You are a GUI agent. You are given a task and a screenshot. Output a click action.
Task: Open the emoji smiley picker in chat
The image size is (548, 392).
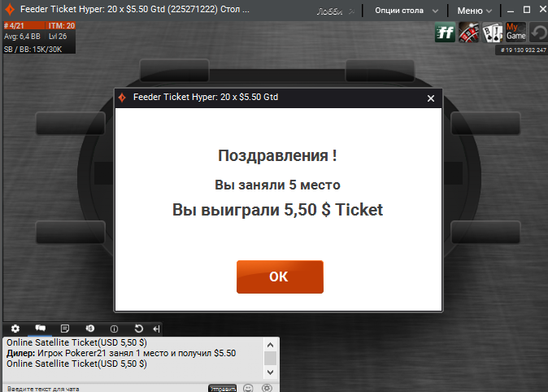(x=248, y=388)
